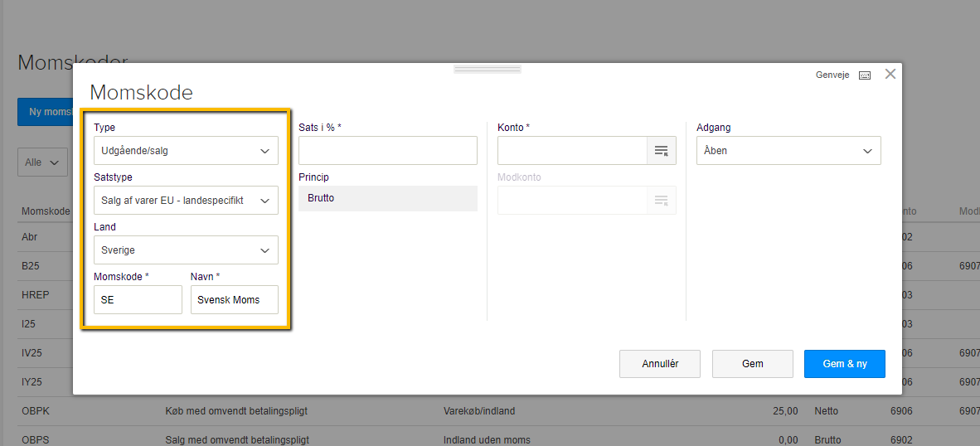Click the Momskode field containing SE
The width and height of the screenshot is (980, 446).
pyautogui.click(x=138, y=300)
